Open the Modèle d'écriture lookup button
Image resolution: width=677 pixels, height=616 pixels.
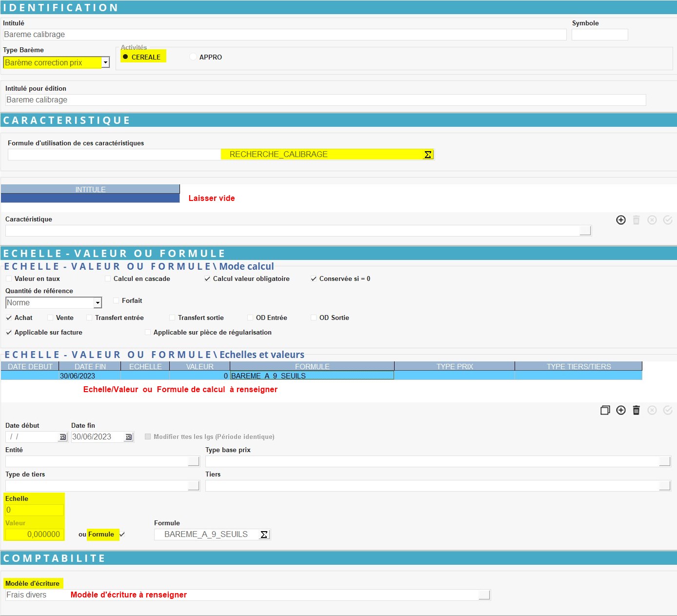click(x=484, y=595)
